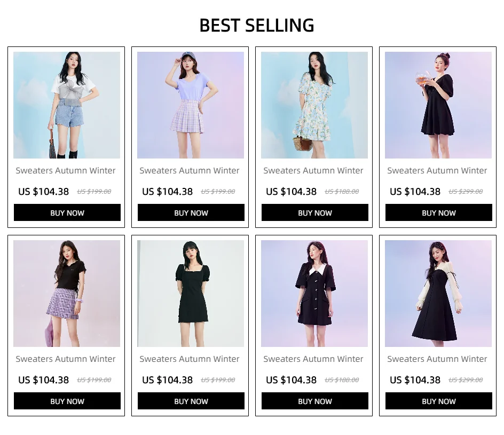Click BUY NOW under the purple plaid skirt
The image size is (504, 435).
click(67, 401)
